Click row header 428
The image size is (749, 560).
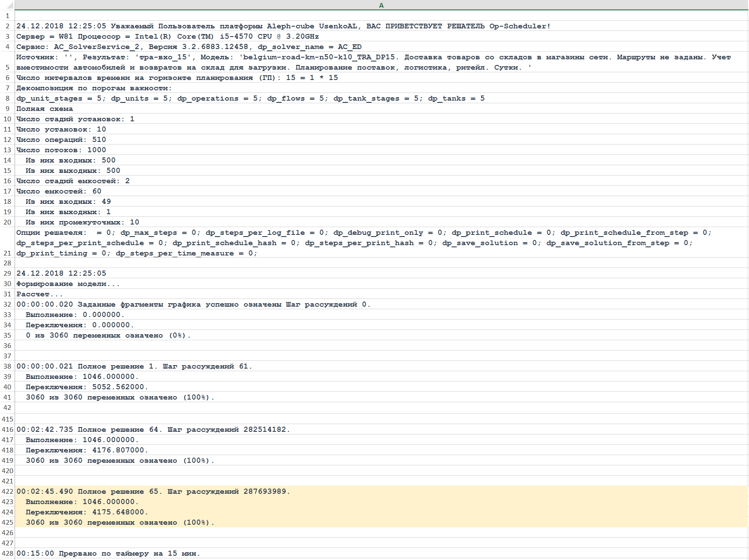[7, 554]
